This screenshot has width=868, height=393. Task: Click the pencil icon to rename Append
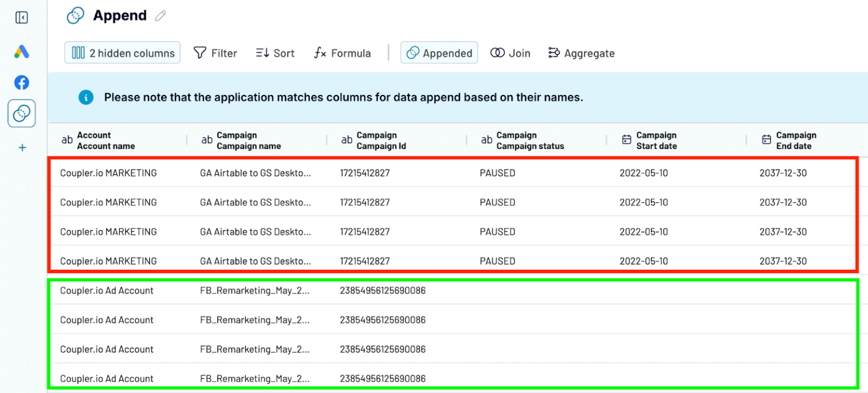(x=160, y=16)
